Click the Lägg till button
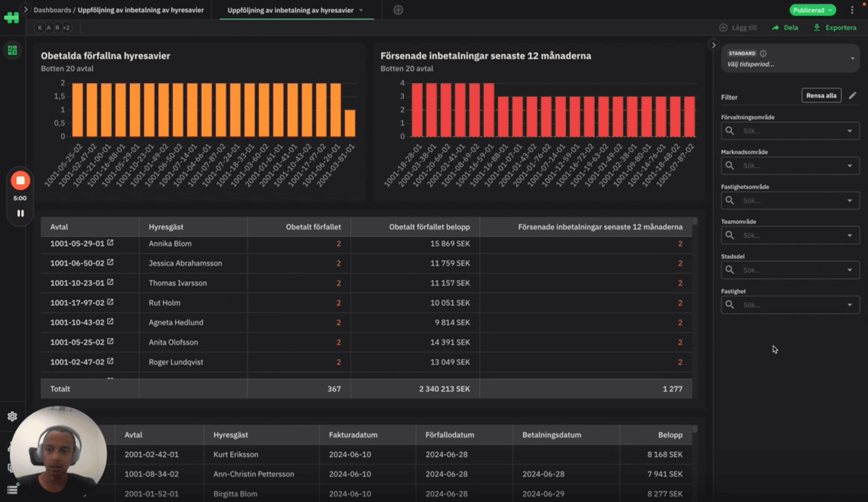Image resolution: width=868 pixels, height=502 pixels. 738,28
